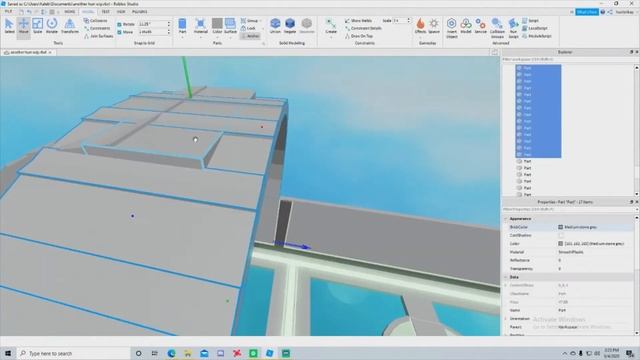Choose the Rotate tool
640x360 pixels.
click(x=52, y=26)
